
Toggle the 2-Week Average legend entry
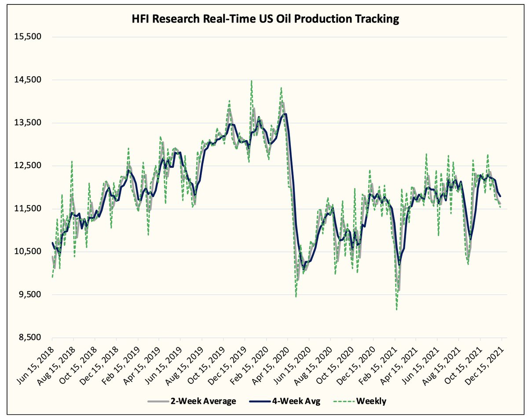(203, 401)
